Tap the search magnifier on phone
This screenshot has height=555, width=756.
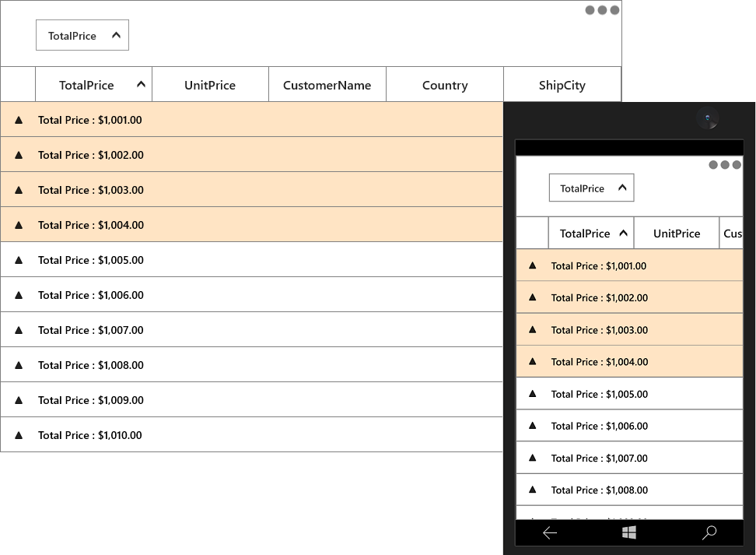(709, 532)
